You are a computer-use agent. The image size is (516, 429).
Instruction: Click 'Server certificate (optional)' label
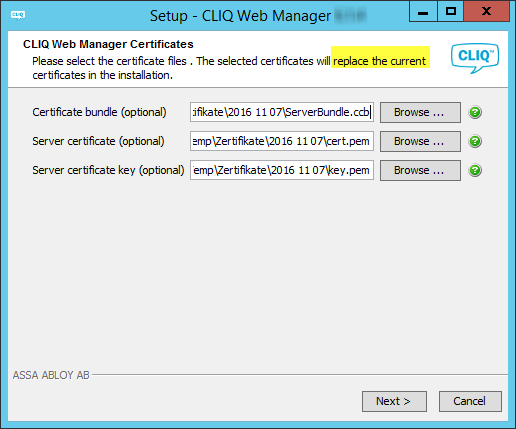98,141
